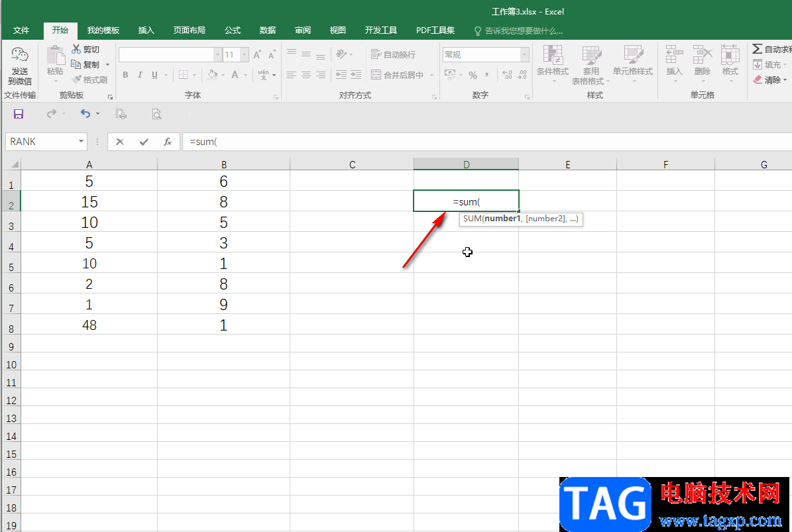Viewport: 792px width, 532px height.
Task: Decrease font size with small A
Action: click(272, 54)
